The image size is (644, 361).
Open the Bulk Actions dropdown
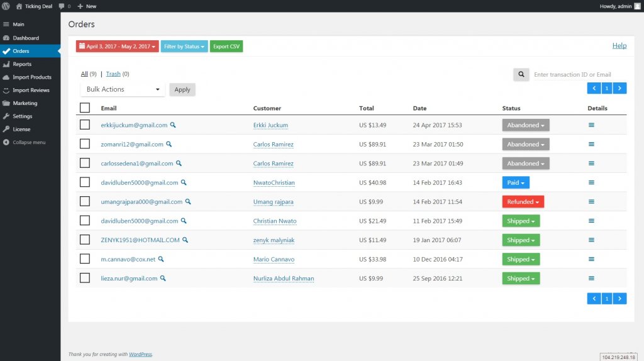click(123, 89)
